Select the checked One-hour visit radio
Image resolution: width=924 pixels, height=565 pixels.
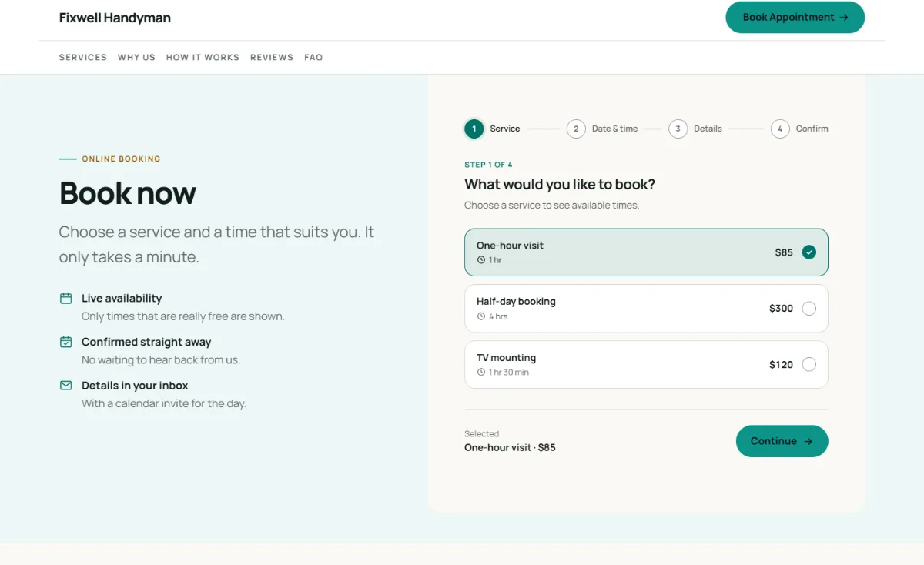point(808,252)
